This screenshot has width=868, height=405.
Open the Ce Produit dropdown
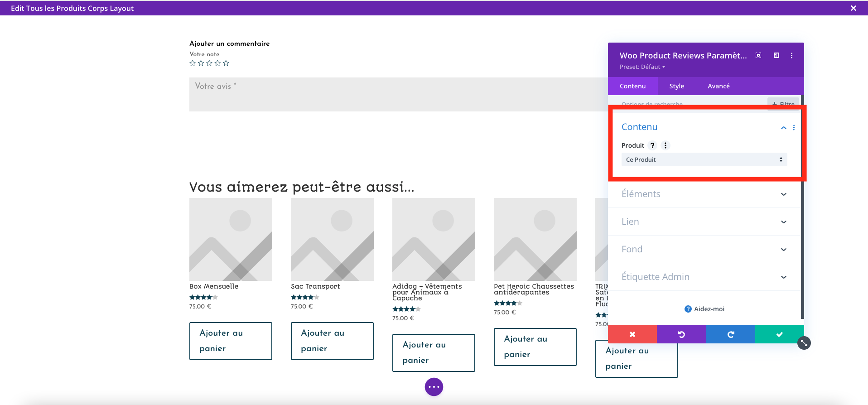[704, 159]
